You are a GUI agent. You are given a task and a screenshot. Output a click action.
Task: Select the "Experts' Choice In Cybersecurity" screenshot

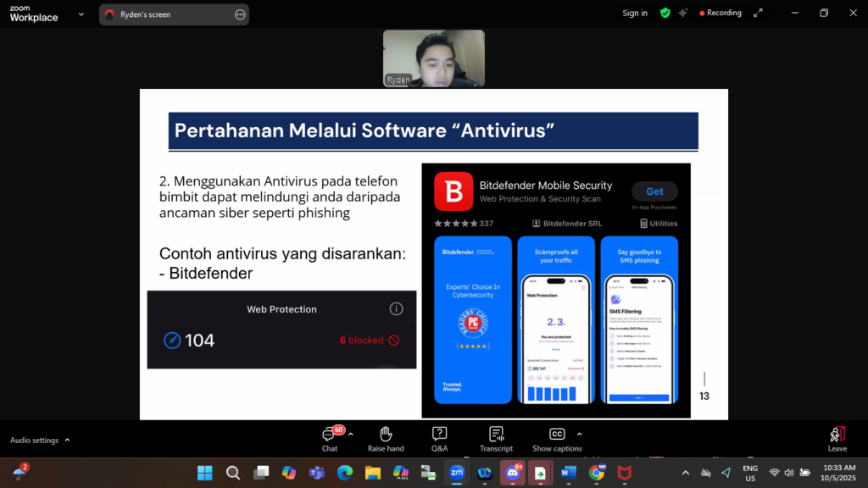point(473,319)
